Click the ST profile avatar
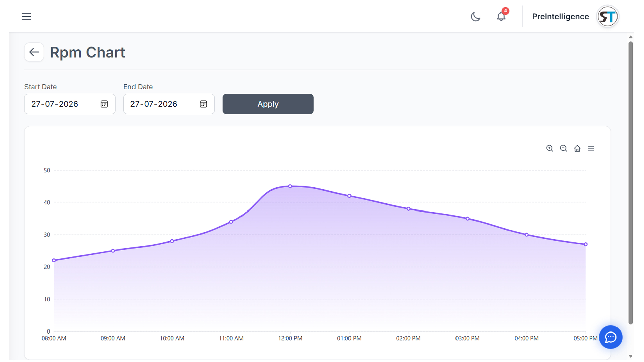644x362 pixels. 607,16
